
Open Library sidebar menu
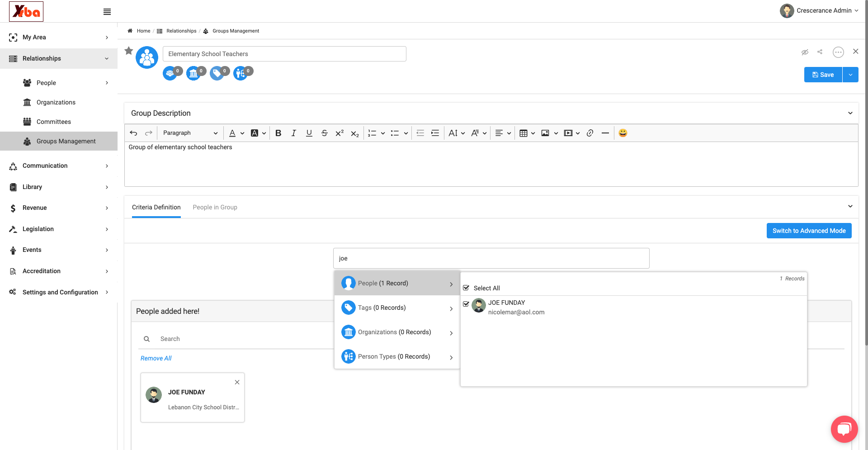click(x=59, y=187)
